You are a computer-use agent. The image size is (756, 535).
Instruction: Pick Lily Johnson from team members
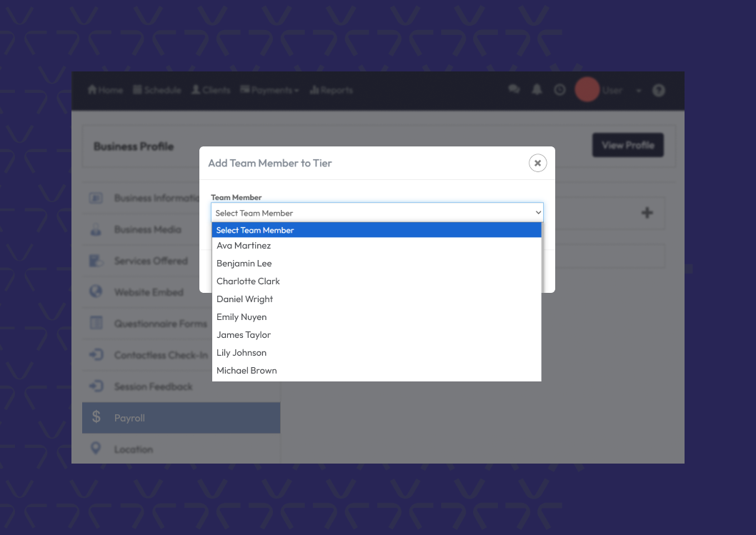pyautogui.click(x=242, y=353)
